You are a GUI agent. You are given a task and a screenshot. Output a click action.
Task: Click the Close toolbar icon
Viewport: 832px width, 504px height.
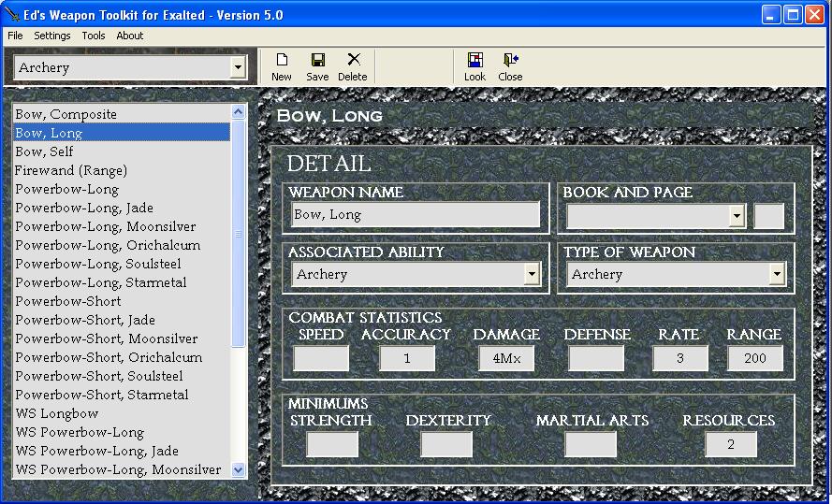[x=510, y=66]
